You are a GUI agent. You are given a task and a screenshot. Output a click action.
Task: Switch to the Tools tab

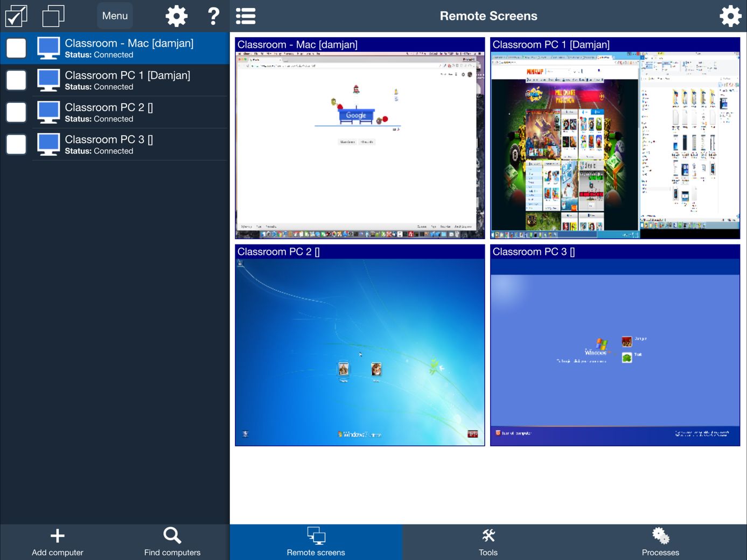488,542
